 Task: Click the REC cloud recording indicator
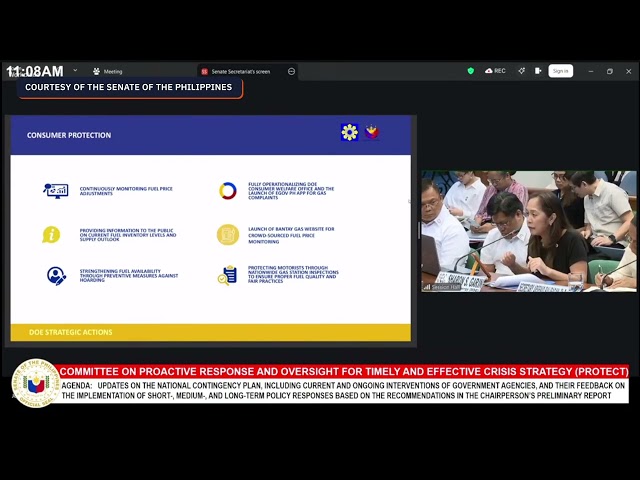495,71
